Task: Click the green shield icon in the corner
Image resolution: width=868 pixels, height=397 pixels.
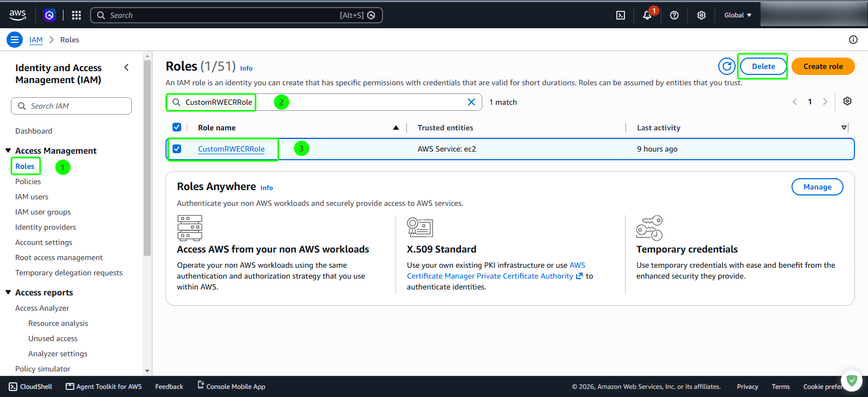Action: pos(852,381)
